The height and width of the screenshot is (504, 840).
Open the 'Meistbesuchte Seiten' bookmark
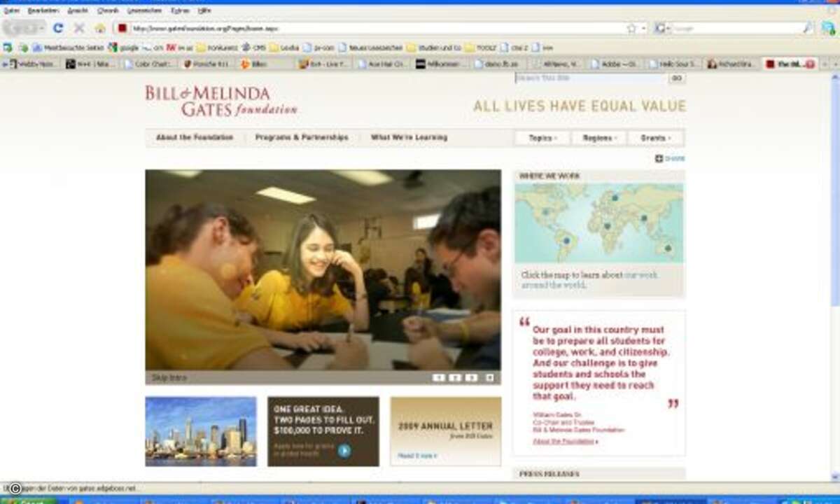pos(69,48)
